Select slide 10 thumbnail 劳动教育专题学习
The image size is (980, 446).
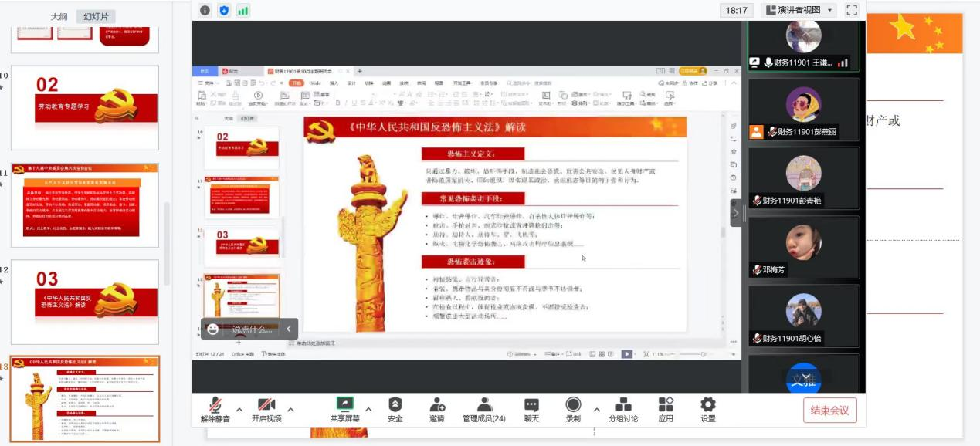84,107
